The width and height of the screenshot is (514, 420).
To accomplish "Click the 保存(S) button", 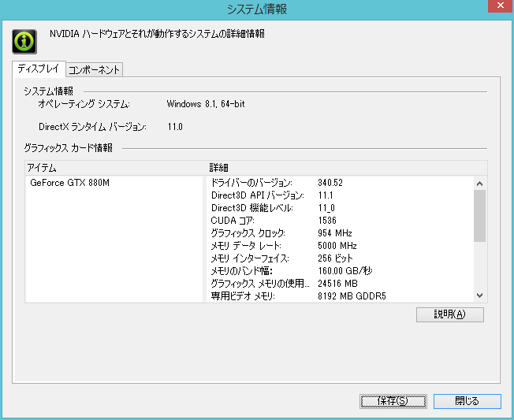I will tap(393, 401).
